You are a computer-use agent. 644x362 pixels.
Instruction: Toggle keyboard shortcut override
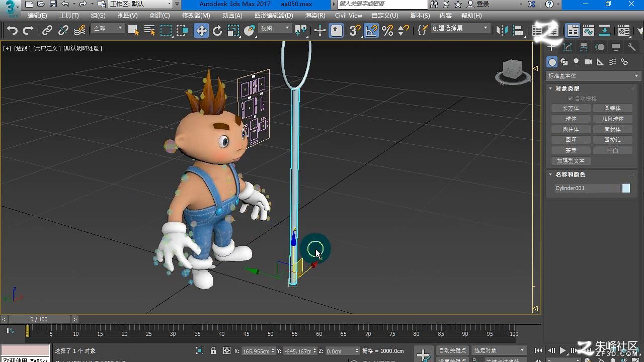[337, 31]
